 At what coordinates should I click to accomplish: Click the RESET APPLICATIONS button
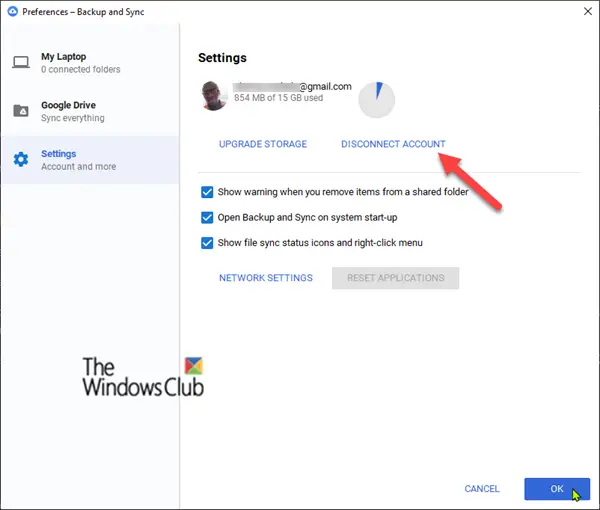click(x=396, y=278)
